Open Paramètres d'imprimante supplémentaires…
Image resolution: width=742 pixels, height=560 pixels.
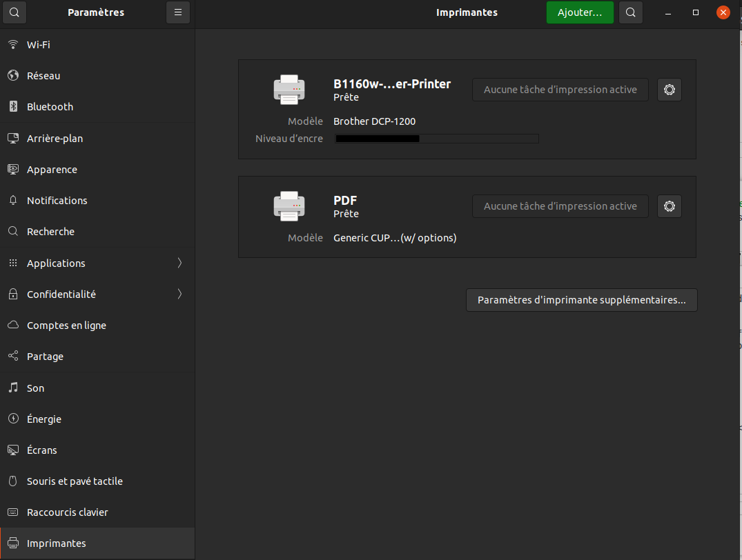(581, 300)
